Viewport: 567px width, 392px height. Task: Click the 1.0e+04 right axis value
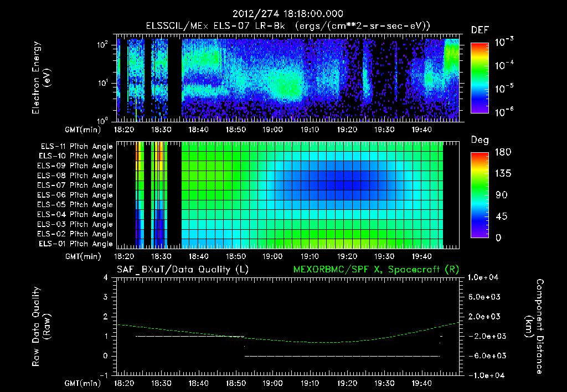click(483, 277)
